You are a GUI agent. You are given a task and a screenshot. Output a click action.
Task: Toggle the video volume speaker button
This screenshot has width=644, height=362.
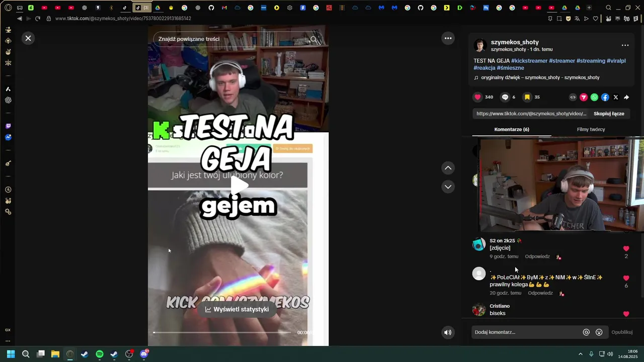click(x=448, y=332)
